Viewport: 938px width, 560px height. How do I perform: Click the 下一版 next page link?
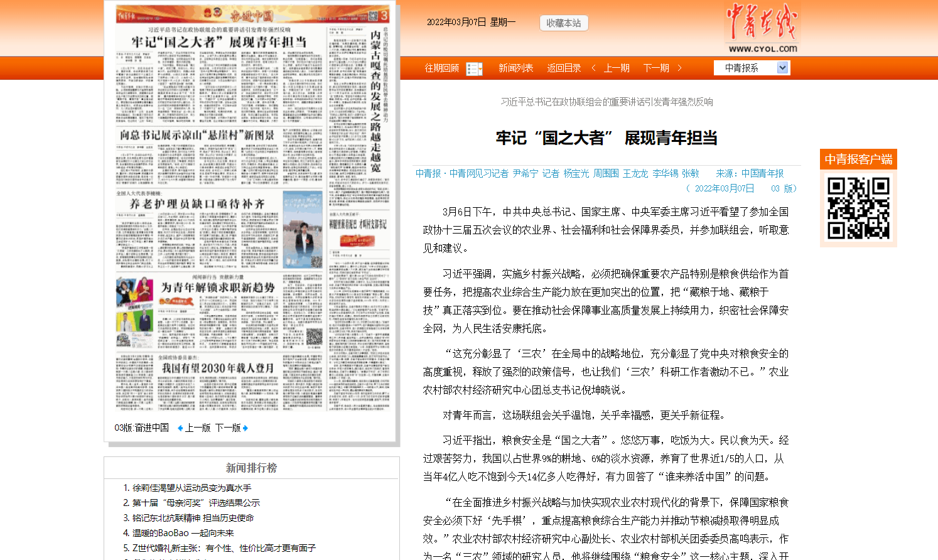coord(228,428)
